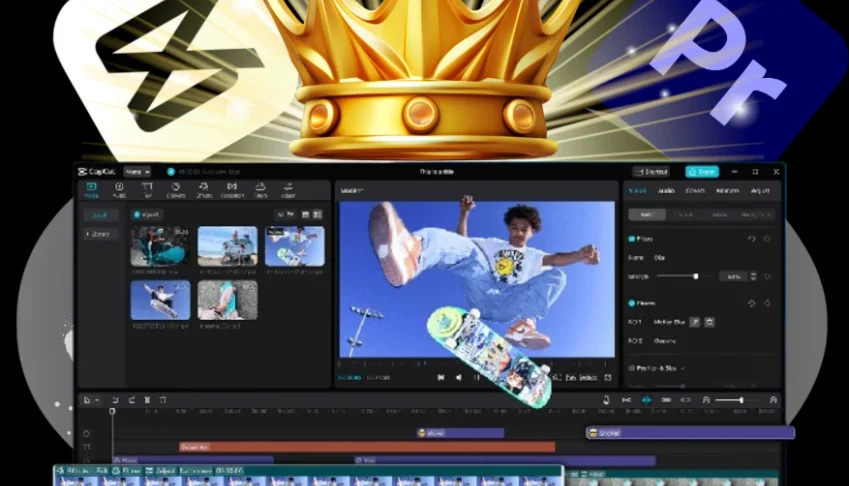This screenshot has height=486, width=849.
Task: Click the edit icon beside Motion Blur
Action: 695,322
